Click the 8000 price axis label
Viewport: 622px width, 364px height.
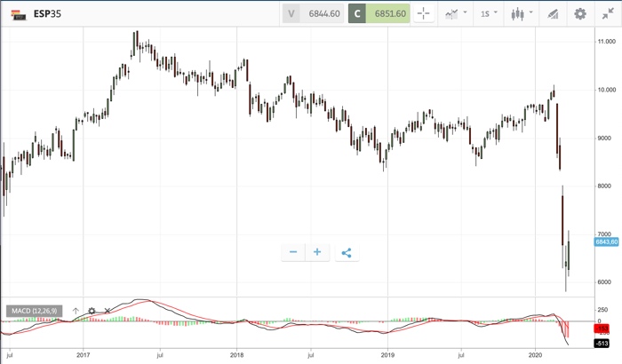604,186
